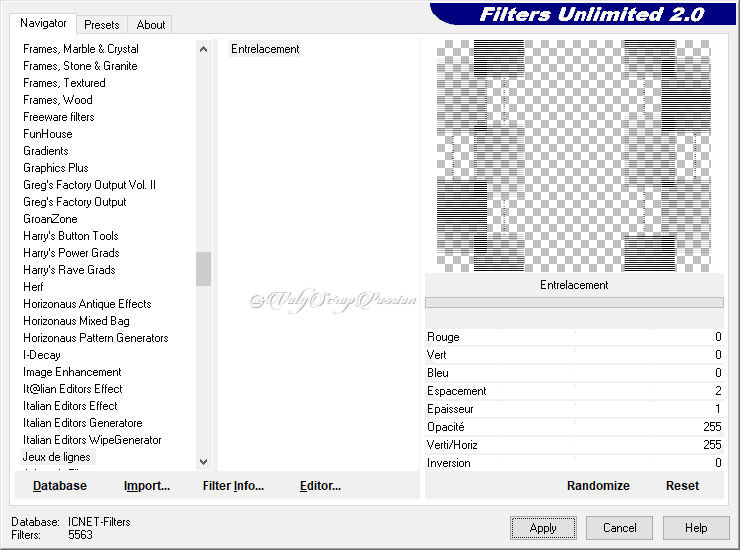Select FunHouse category
Viewport: 740px width, 550px height.
tap(48, 134)
